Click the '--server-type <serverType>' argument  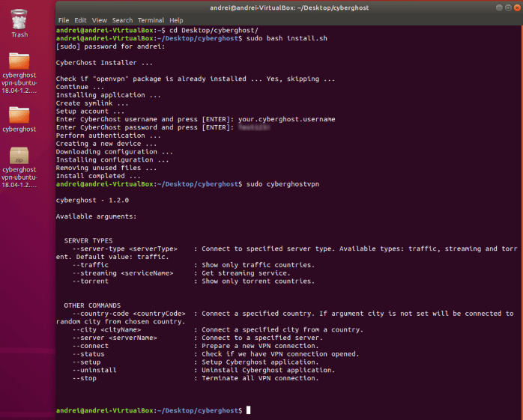[x=125, y=249]
